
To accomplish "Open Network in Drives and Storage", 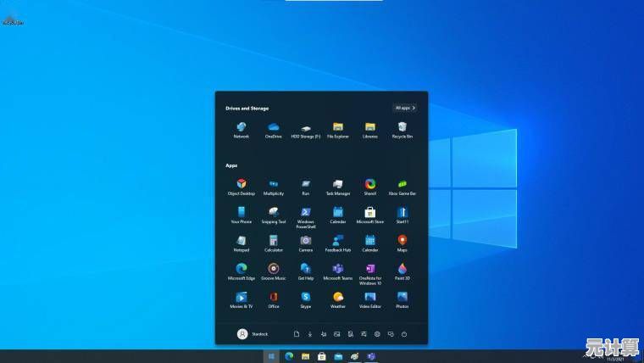I will coord(241,131).
